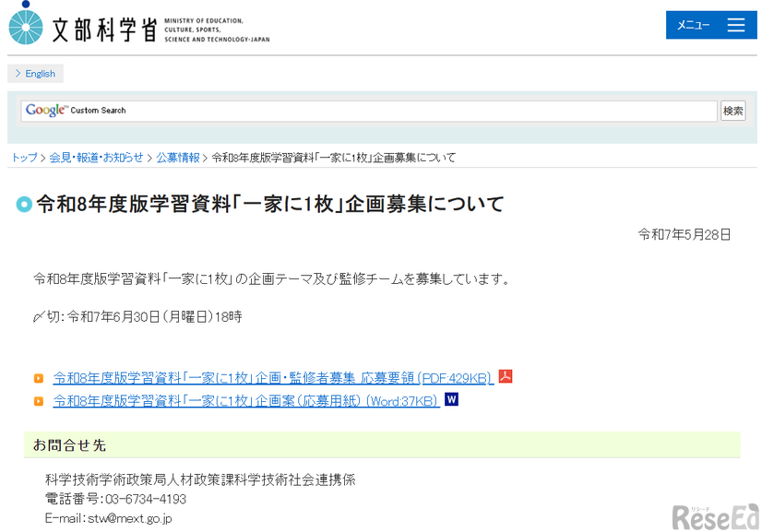Select the page title 令和8年度版学習資料「一家に1枚」企画募集について
Screen dimensions: 762x532
pyautogui.click(x=270, y=204)
